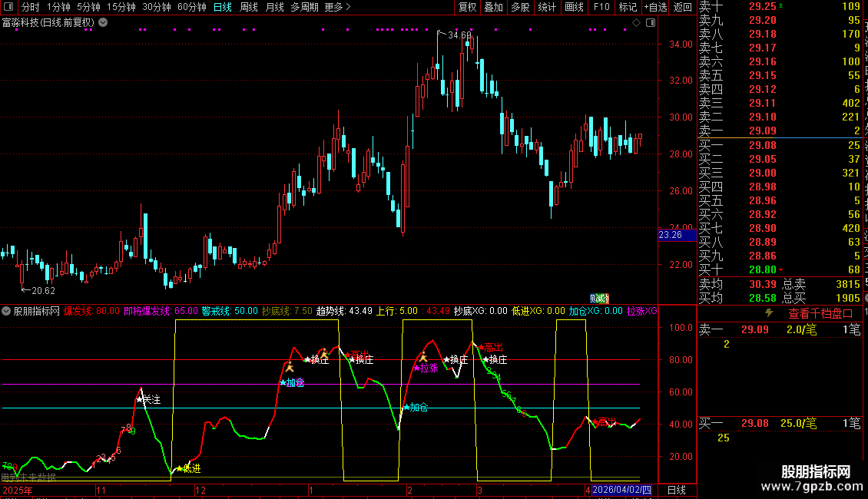This screenshot has height=499, width=868.
Task: Switch chart to 分时 time-sharing view
Action: tap(31, 8)
